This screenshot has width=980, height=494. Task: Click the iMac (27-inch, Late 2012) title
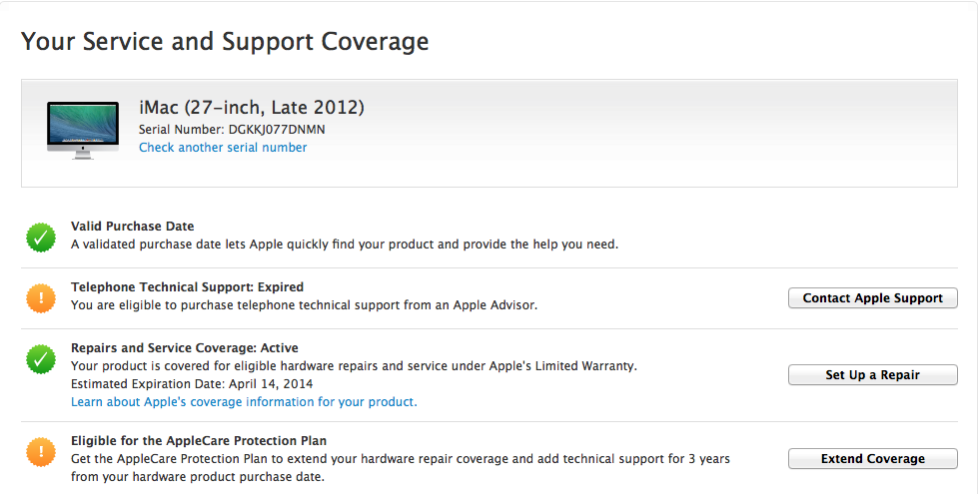252,108
